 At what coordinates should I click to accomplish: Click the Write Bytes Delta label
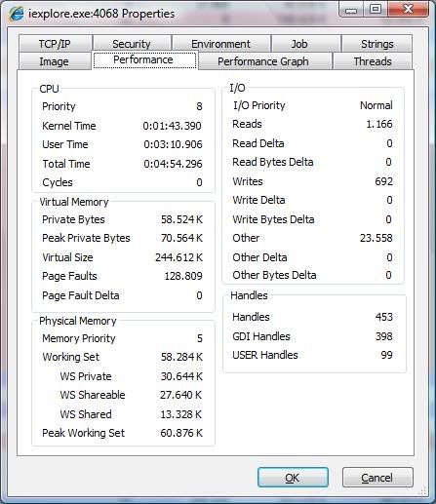[273, 219]
